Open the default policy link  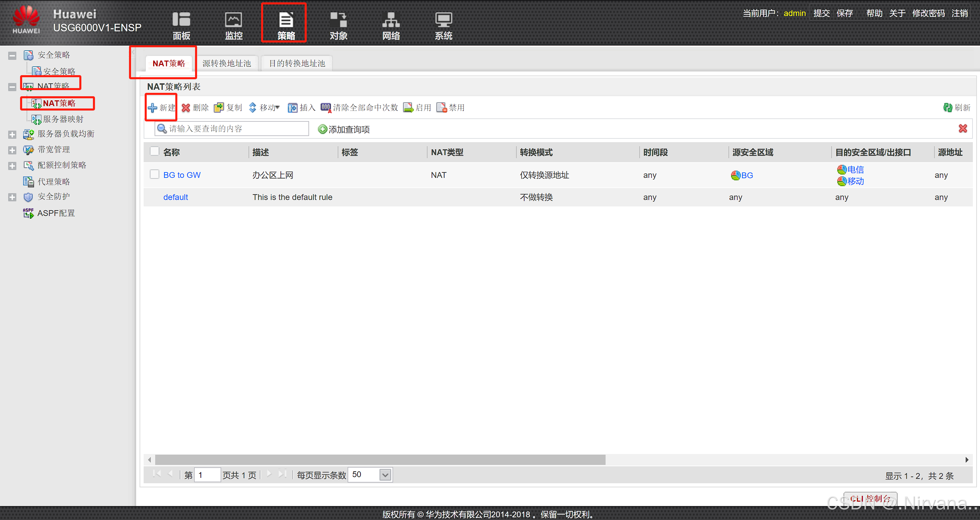pos(175,197)
